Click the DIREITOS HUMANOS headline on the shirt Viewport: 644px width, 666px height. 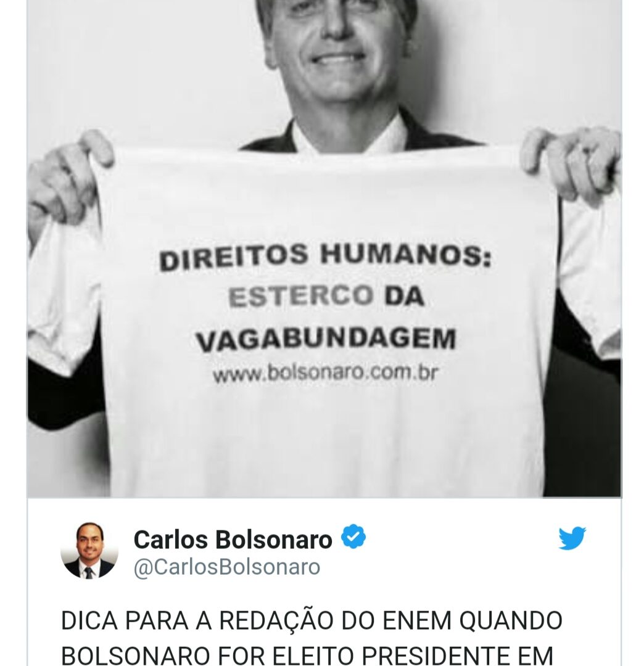coord(325,257)
